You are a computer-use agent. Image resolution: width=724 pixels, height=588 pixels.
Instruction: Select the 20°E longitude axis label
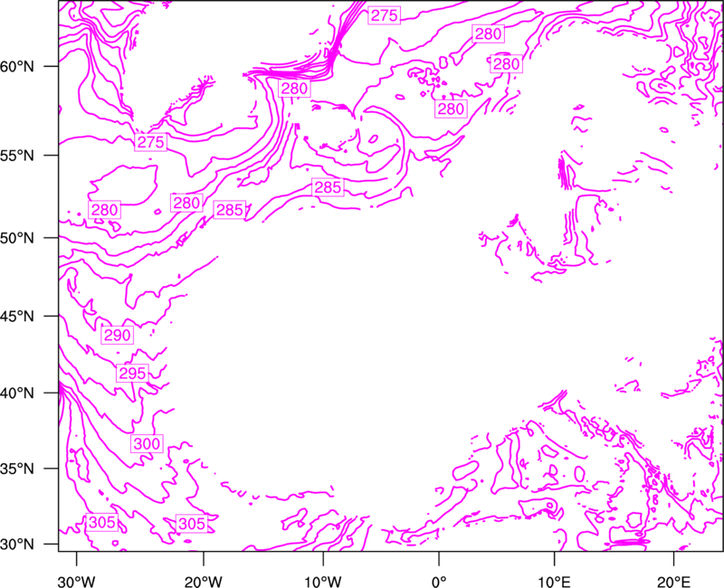point(673,582)
